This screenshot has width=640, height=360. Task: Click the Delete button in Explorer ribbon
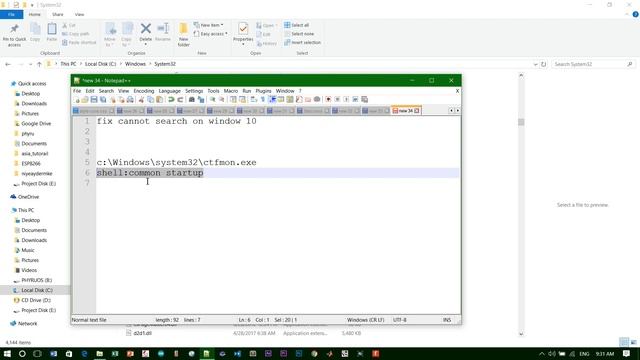[146, 33]
